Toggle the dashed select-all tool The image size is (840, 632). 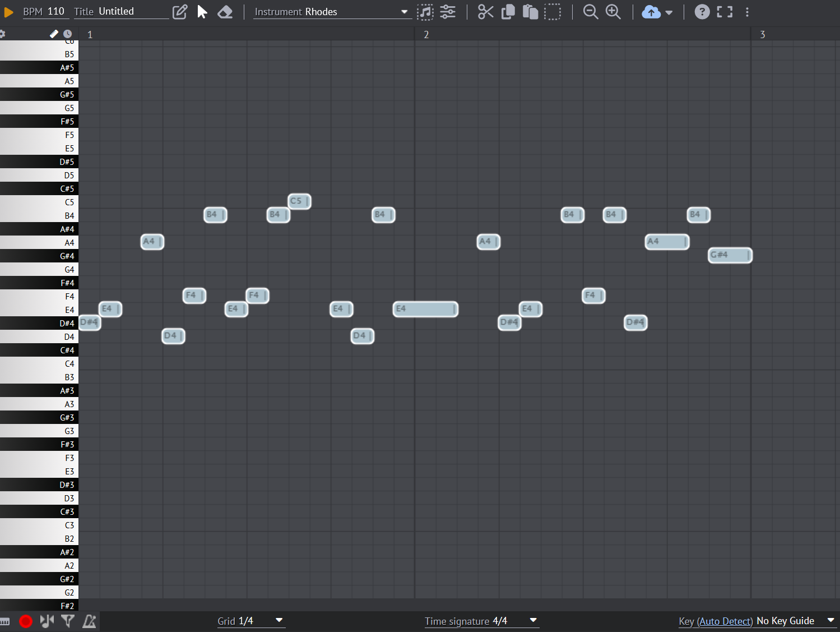click(553, 12)
